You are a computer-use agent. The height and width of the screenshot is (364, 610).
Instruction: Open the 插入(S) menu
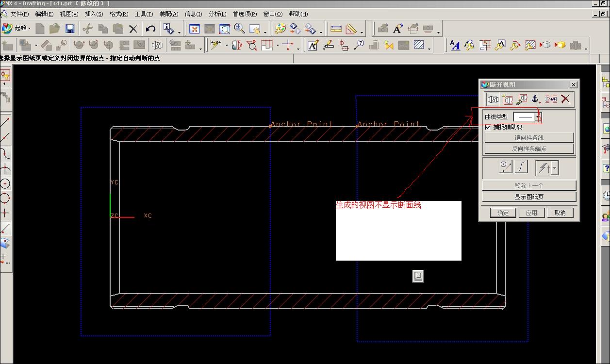pyautogui.click(x=94, y=14)
